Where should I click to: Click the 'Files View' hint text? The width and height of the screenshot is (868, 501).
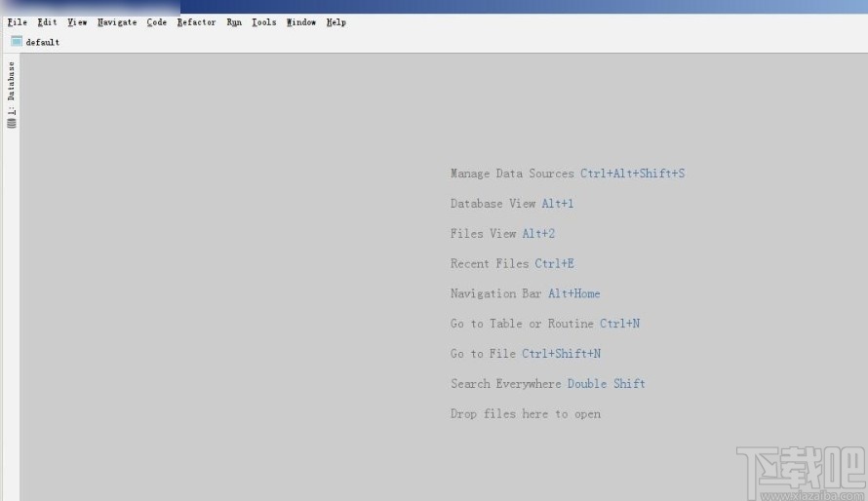click(x=483, y=233)
